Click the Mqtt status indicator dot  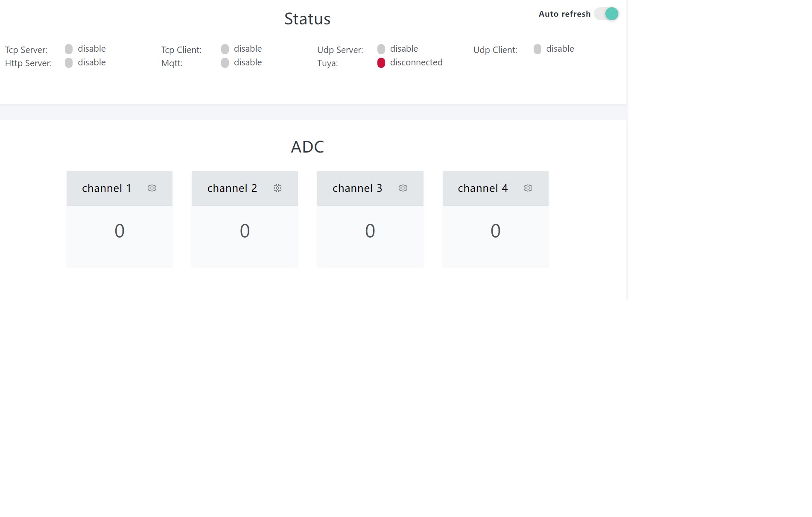point(225,63)
